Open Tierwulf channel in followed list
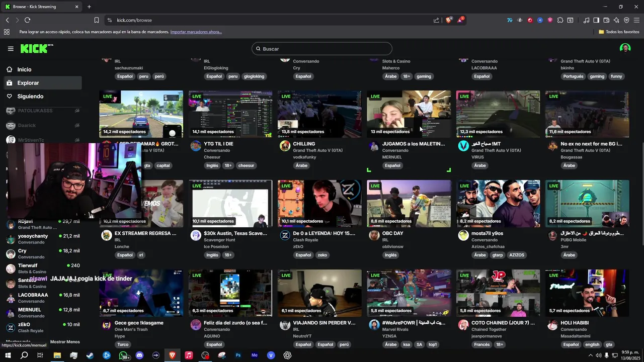This screenshot has width=644, height=362. (43, 268)
